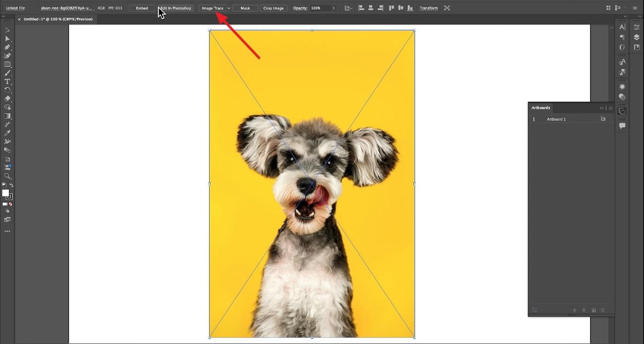This screenshot has width=644, height=344.
Task: Open the Properties panel icon
Action: click(637, 27)
